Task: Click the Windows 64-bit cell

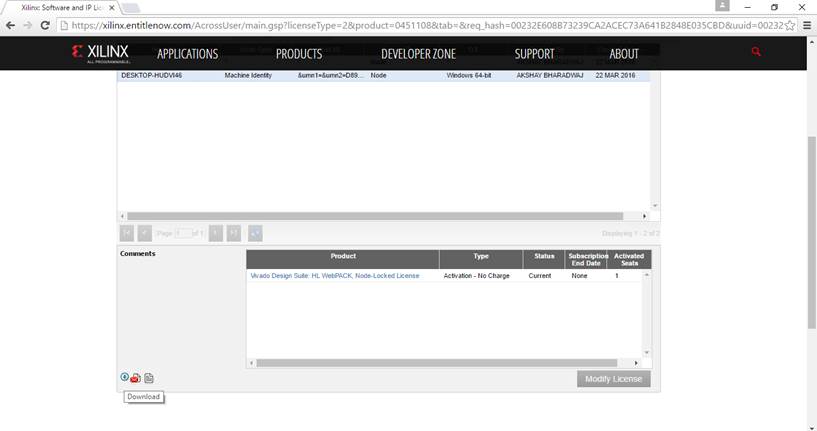Action: 468,76
